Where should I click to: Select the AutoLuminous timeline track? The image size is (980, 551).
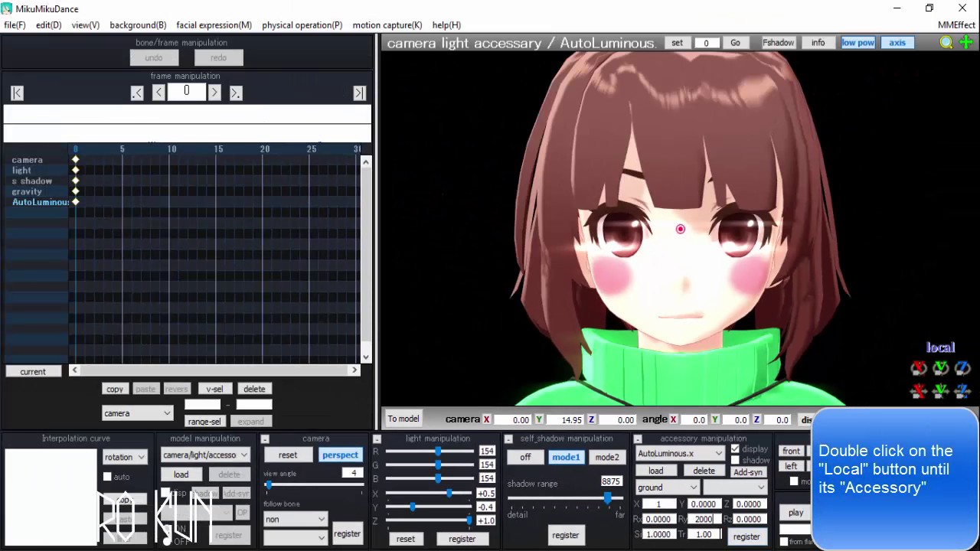40,202
